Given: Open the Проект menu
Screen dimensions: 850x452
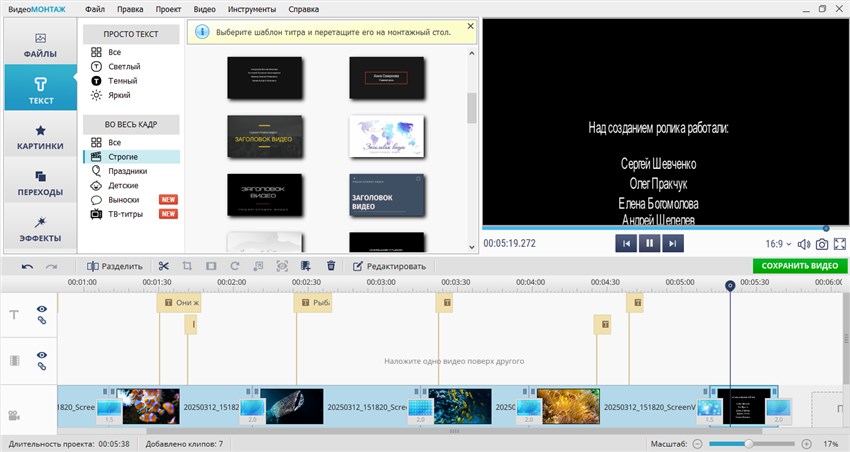Looking at the screenshot, I should click(x=169, y=9).
